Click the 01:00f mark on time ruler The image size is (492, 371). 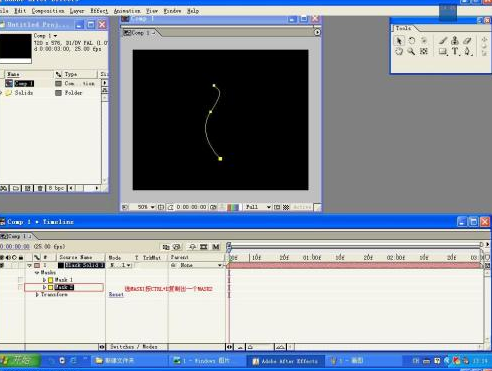point(312,258)
